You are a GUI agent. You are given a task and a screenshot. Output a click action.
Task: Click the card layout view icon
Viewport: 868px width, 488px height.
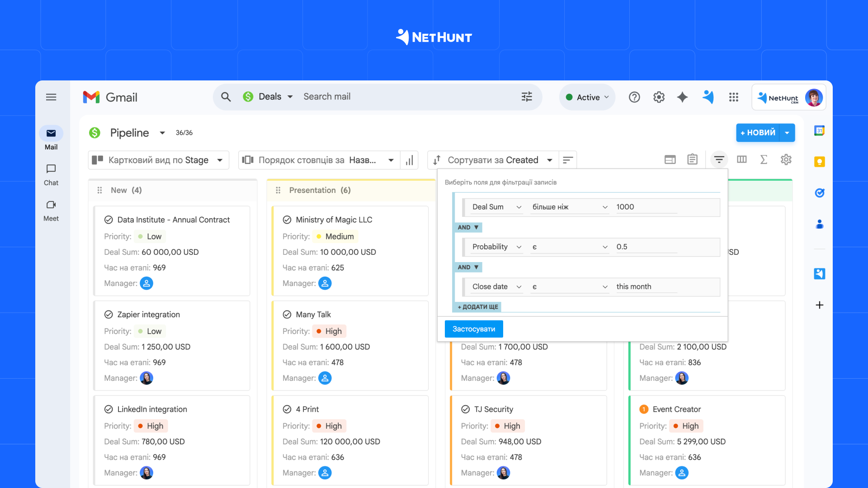pyautogui.click(x=670, y=160)
